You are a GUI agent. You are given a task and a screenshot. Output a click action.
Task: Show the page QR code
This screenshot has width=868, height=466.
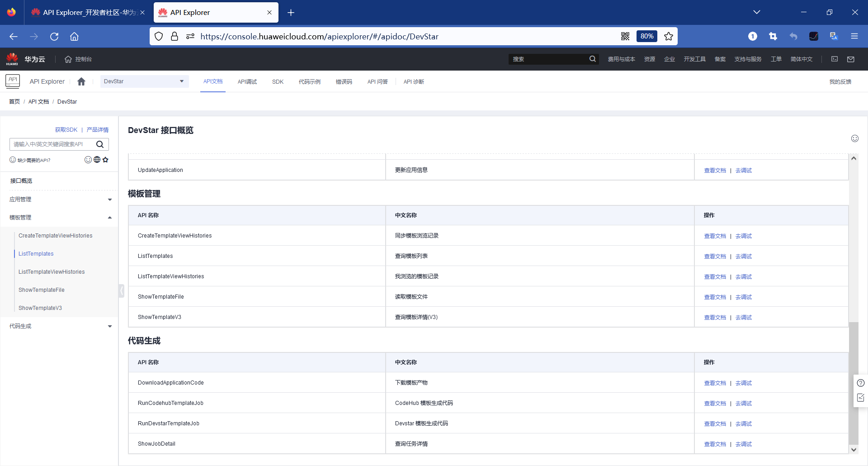(625, 37)
